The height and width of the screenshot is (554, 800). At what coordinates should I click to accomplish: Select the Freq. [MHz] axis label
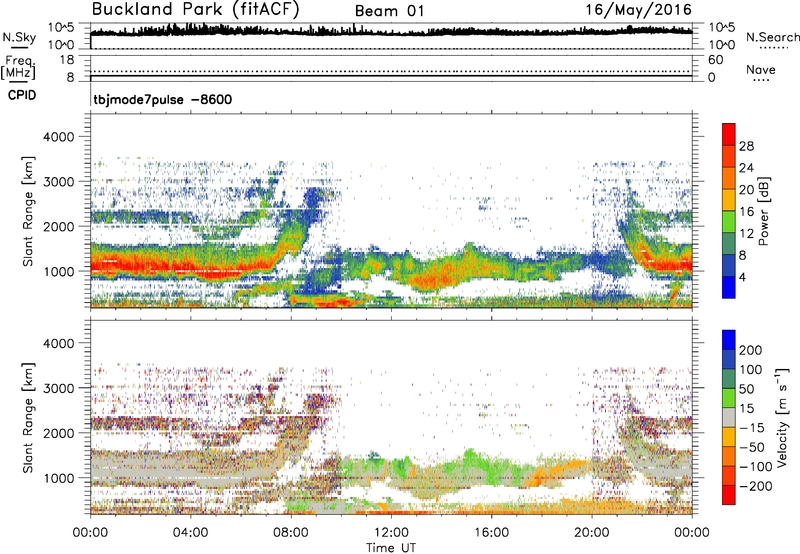(18, 67)
